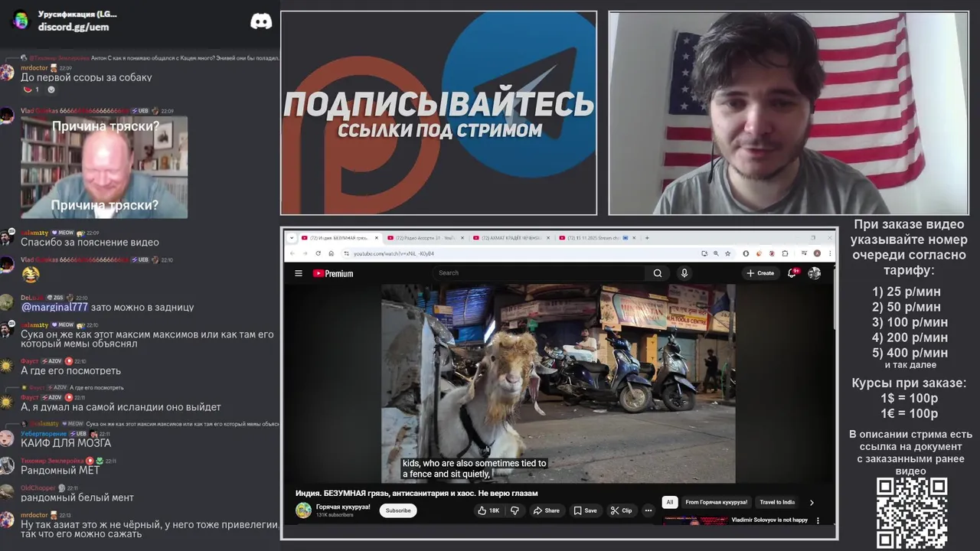Screen dimensions: 980x551
Task: Switch to the Радио Ассорти tab
Action: 426,238
